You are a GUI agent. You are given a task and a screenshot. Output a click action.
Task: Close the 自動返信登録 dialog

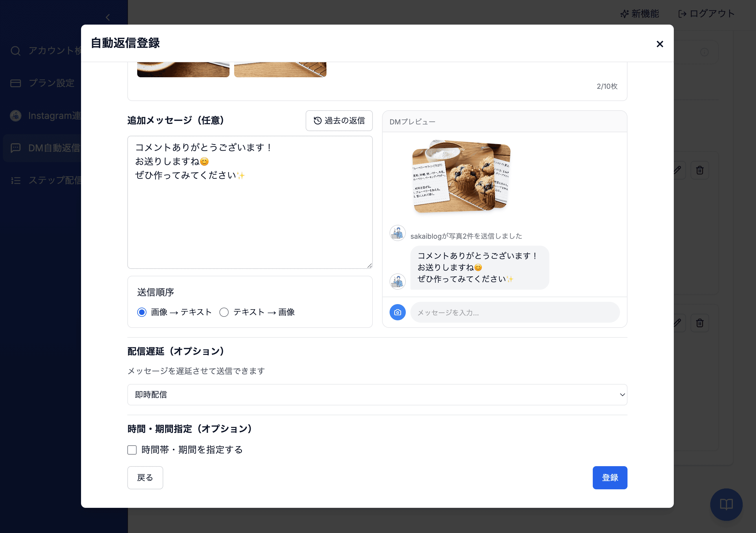[x=660, y=44]
